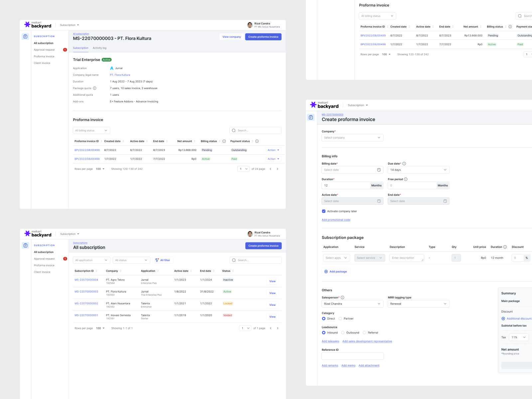Screen dimensions: 532x399
Task: Select Outbound leadsource radio option
Action: coord(343,332)
